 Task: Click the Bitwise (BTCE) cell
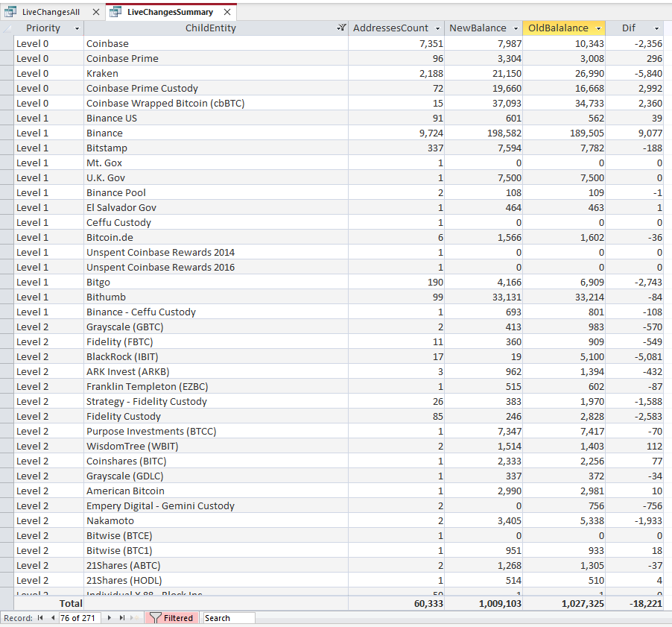(216, 535)
